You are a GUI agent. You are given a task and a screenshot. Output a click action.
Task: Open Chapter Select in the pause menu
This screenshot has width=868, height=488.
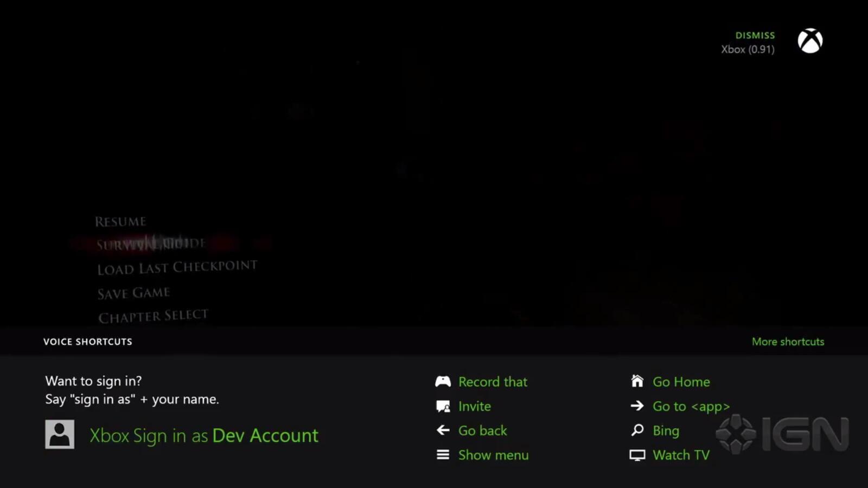pyautogui.click(x=153, y=317)
